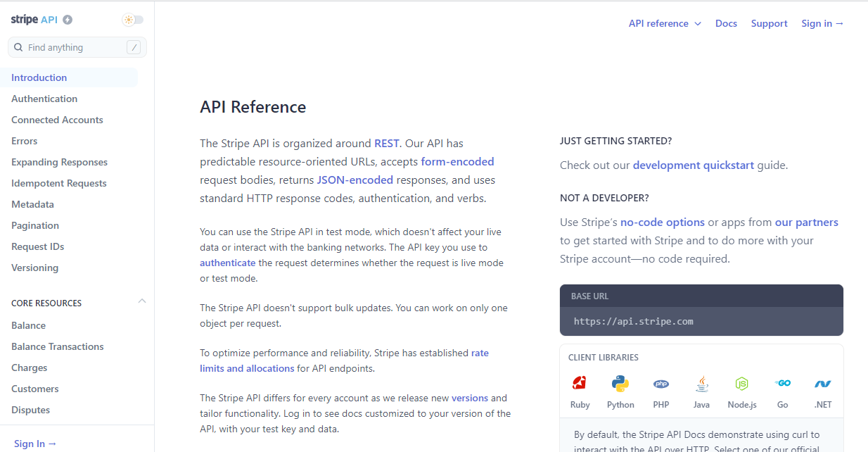This screenshot has height=452, width=868.
Task: Click the development quickstart link
Action: point(693,165)
